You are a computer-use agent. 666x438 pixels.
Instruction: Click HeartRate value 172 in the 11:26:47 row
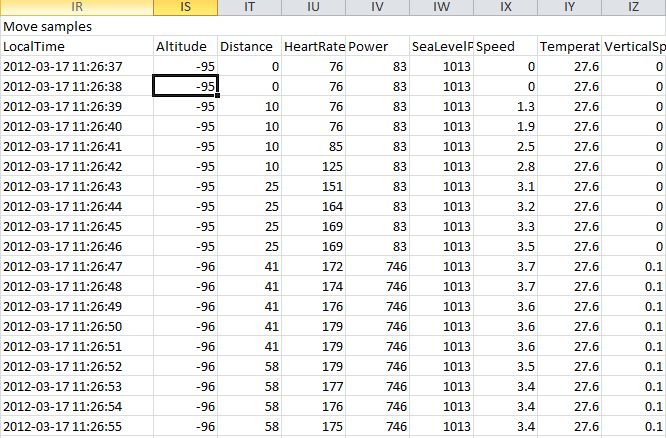(x=314, y=266)
